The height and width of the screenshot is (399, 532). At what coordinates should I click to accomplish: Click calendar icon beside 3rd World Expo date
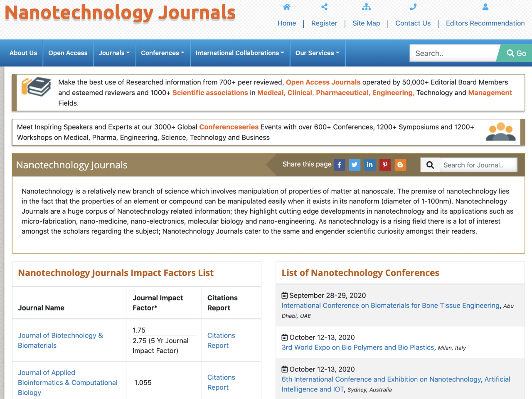tap(285, 337)
